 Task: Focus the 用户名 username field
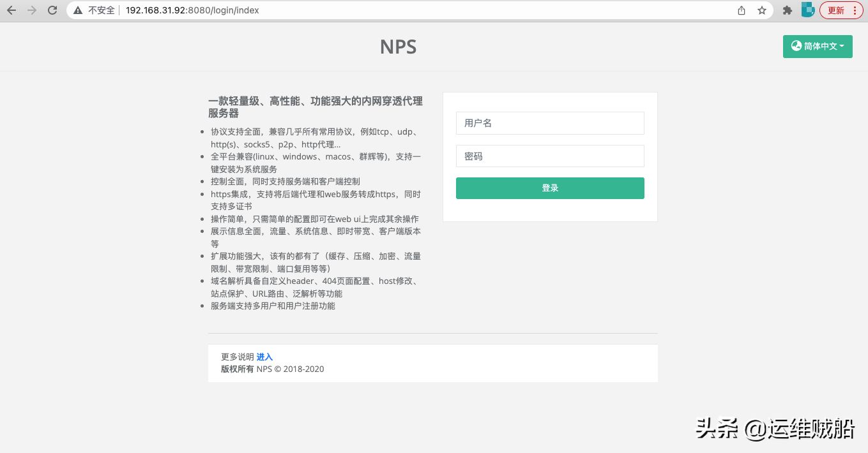click(550, 123)
